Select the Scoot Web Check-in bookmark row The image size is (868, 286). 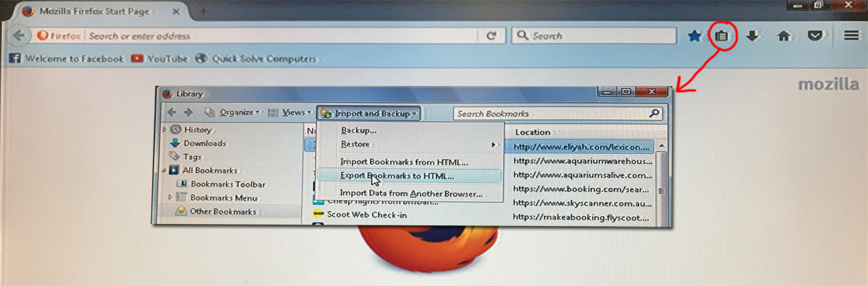click(367, 215)
